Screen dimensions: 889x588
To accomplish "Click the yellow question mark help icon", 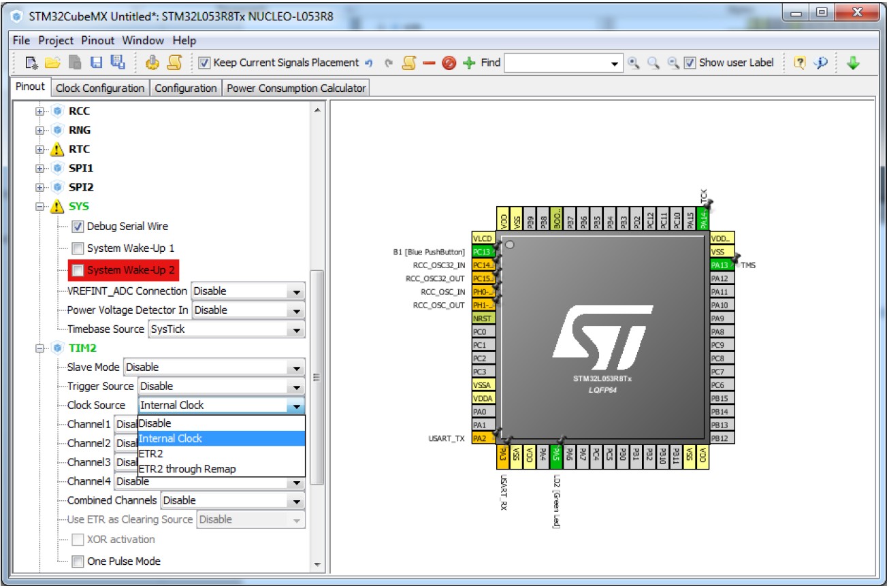I will pos(800,63).
